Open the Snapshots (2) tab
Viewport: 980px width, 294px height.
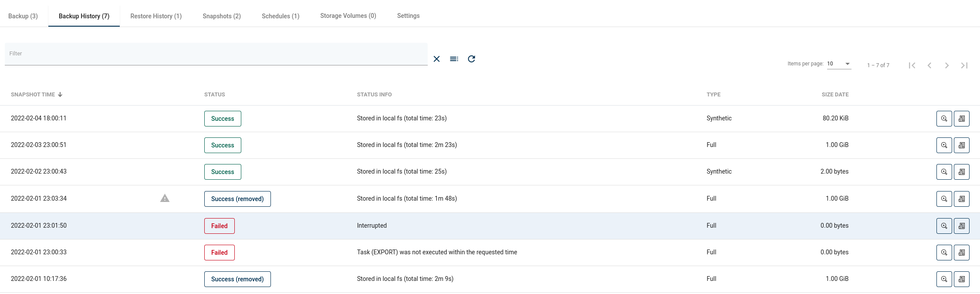[x=221, y=16]
